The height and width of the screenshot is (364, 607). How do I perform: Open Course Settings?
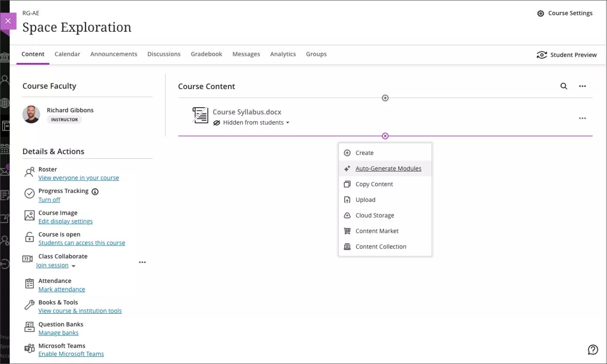[565, 13]
